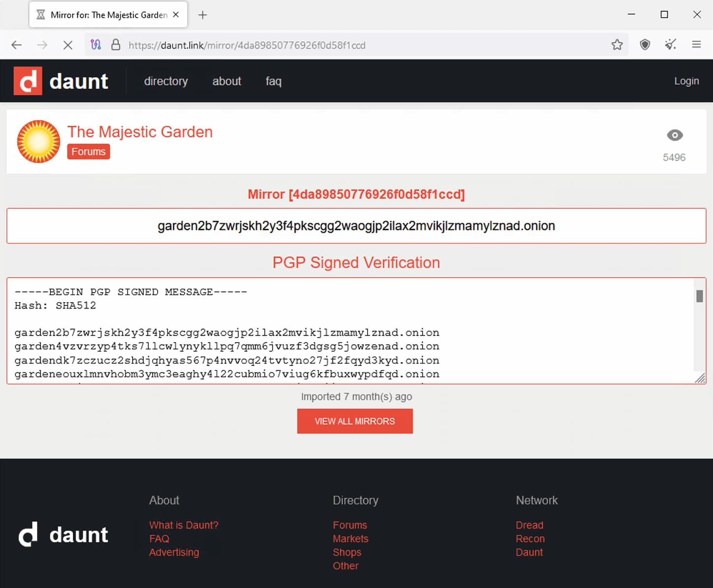
Task: Open The Majestic Garden title link
Action: 140,132
